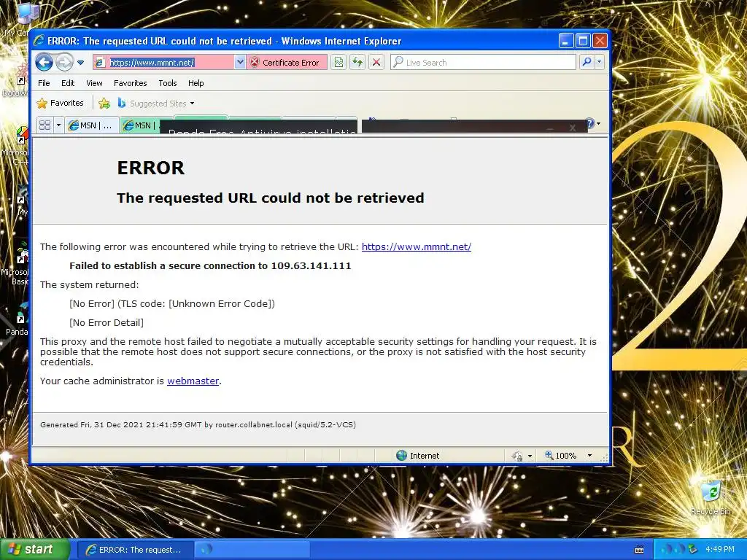Select the Recycle Bin desktop icon
The height and width of the screenshot is (560, 747).
pyautogui.click(x=711, y=497)
